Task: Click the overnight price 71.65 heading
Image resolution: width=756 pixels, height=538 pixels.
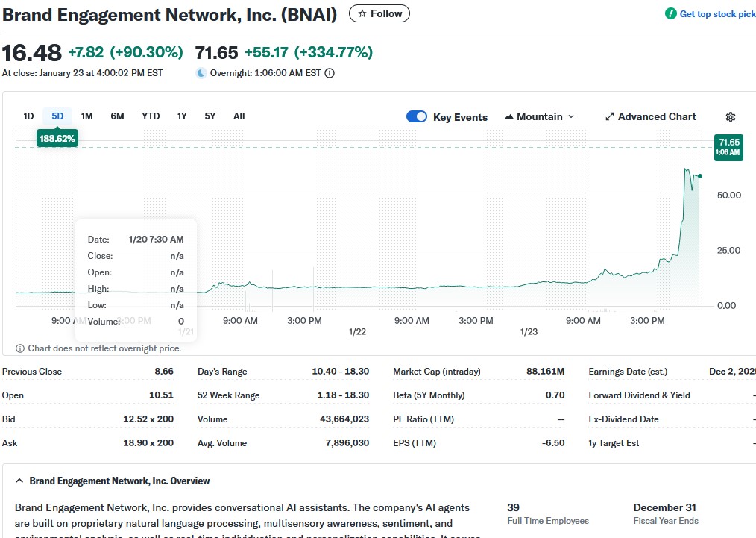Action: coord(216,52)
